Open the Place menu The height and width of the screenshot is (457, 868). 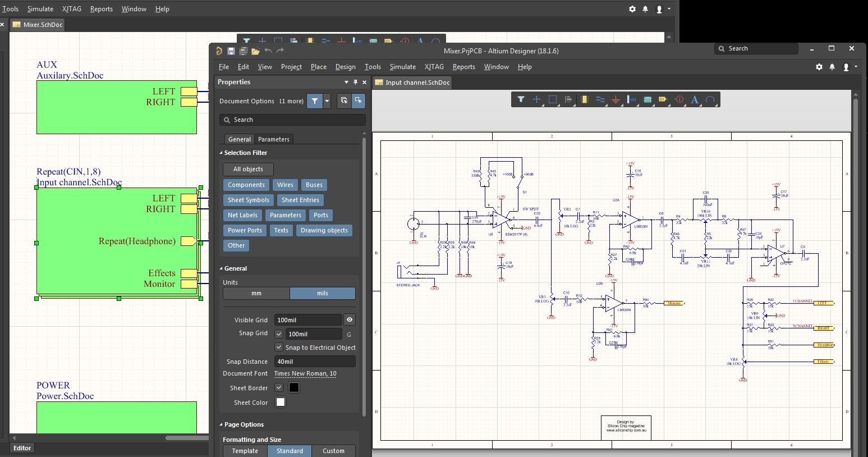pyautogui.click(x=318, y=67)
